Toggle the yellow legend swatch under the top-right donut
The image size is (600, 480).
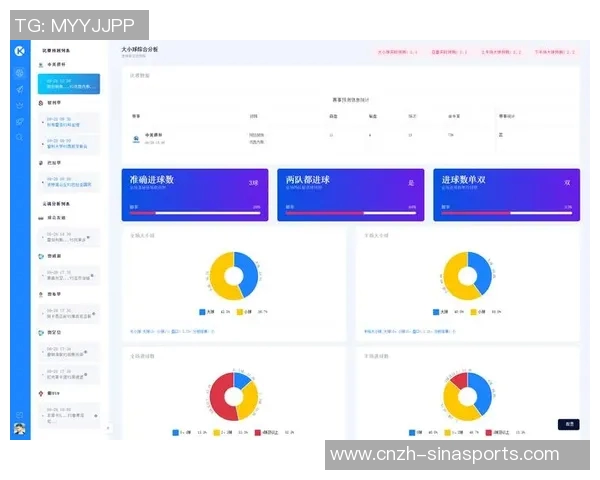[473, 312]
